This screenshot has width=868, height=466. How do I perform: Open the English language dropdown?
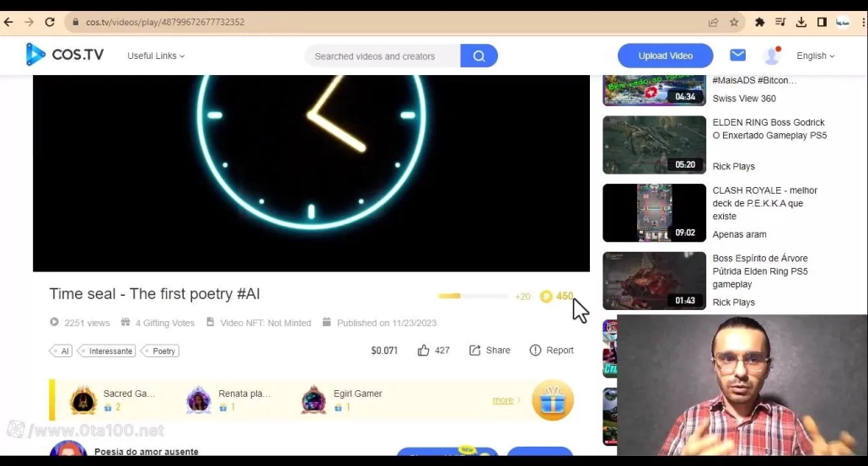(815, 56)
